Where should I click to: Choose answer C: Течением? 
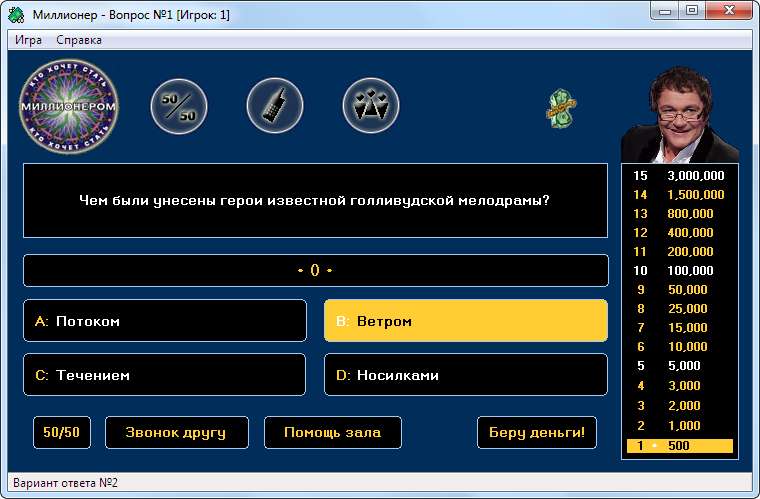click(x=165, y=374)
